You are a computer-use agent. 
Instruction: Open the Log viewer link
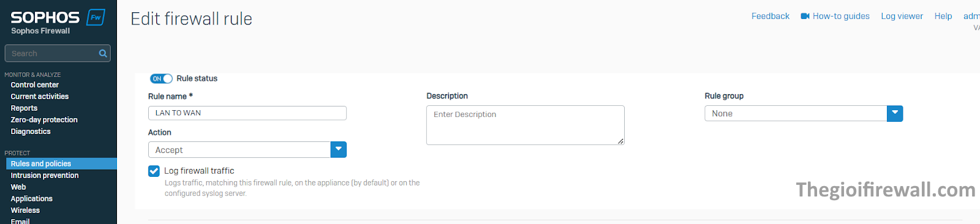(x=902, y=16)
